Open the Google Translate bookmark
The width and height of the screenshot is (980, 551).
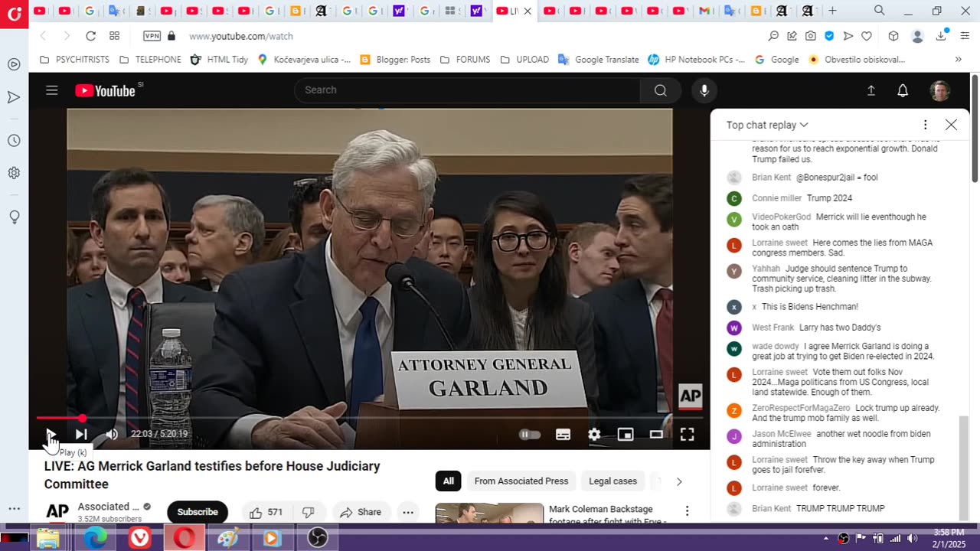[599, 59]
